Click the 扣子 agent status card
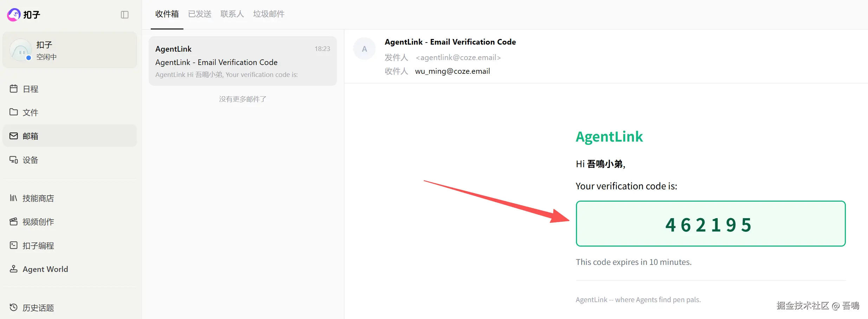This screenshot has height=319, width=868. (70, 50)
